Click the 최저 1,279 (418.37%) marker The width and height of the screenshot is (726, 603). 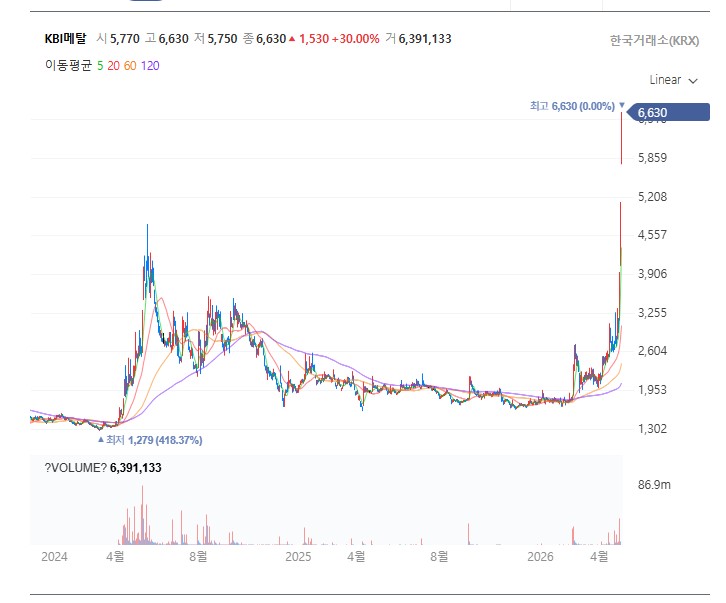[150, 440]
